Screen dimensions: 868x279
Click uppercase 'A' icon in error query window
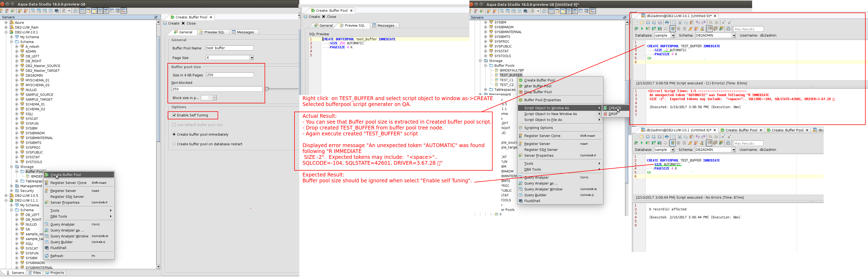(729, 23)
